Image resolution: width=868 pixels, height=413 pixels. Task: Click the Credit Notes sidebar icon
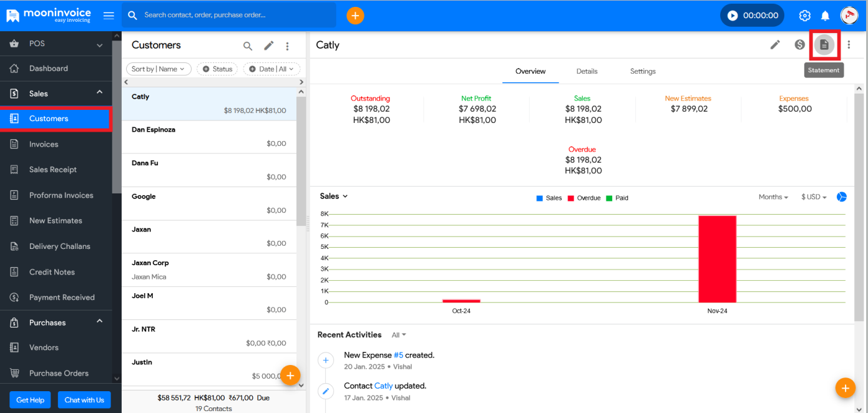tap(14, 272)
